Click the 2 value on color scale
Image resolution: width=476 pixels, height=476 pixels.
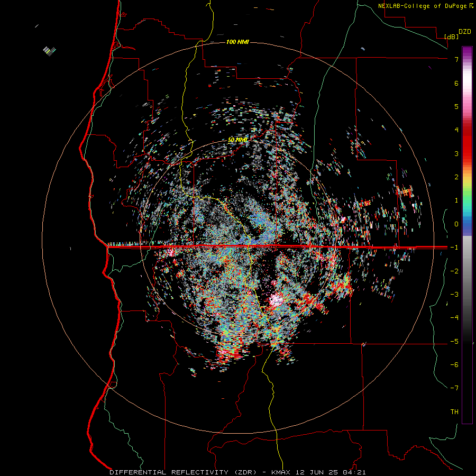[x=456, y=177]
